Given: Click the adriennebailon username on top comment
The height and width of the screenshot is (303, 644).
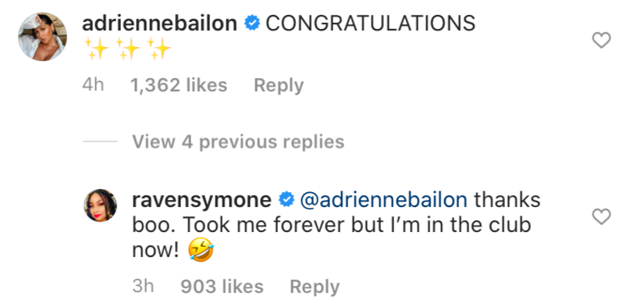Looking at the screenshot, I should click(160, 23).
